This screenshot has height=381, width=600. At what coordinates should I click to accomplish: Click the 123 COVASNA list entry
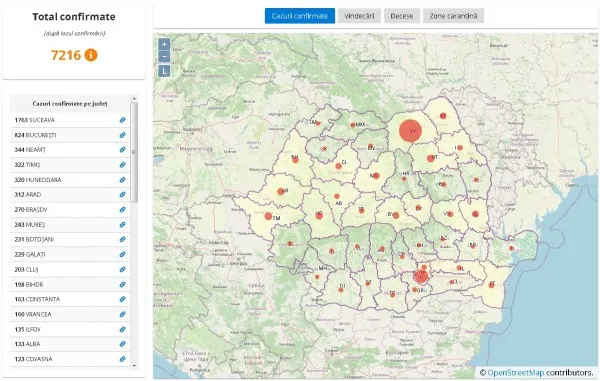click(x=70, y=359)
